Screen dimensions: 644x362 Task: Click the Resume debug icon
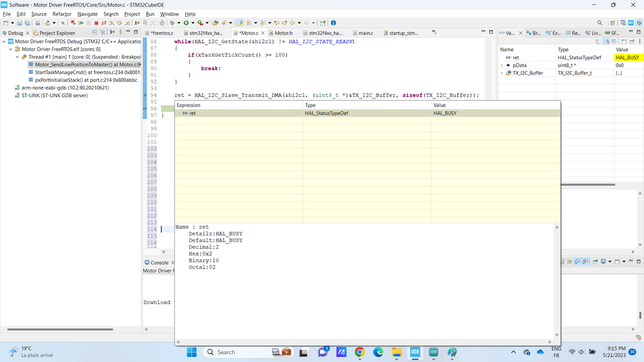tap(81, 23)
